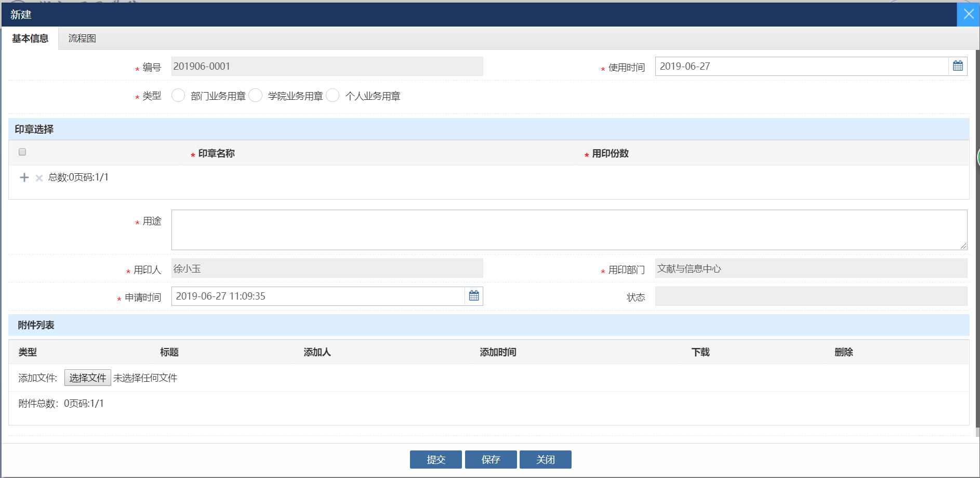Open the 使用时间 calendar picker icon
980x478 pixels.
pos(958,66)
